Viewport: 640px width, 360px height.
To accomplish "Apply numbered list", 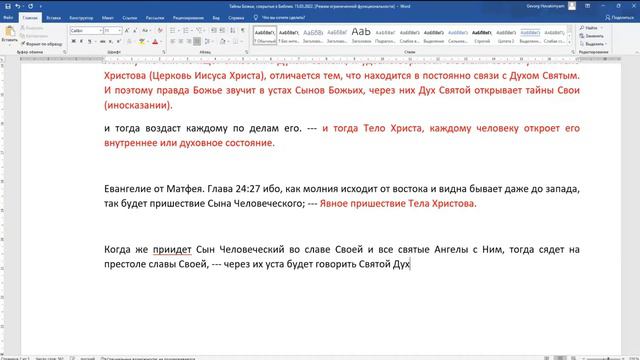I will pos(186,31).
